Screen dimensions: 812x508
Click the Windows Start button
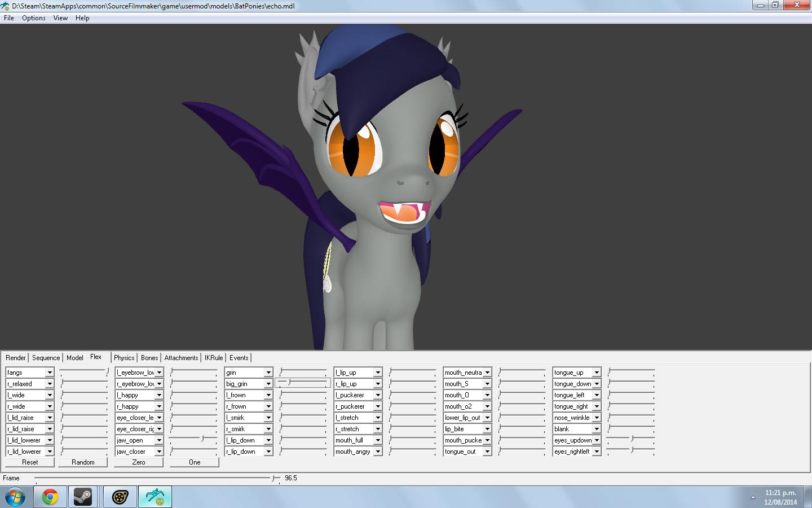pyautogui.click(x=15, y=497)
